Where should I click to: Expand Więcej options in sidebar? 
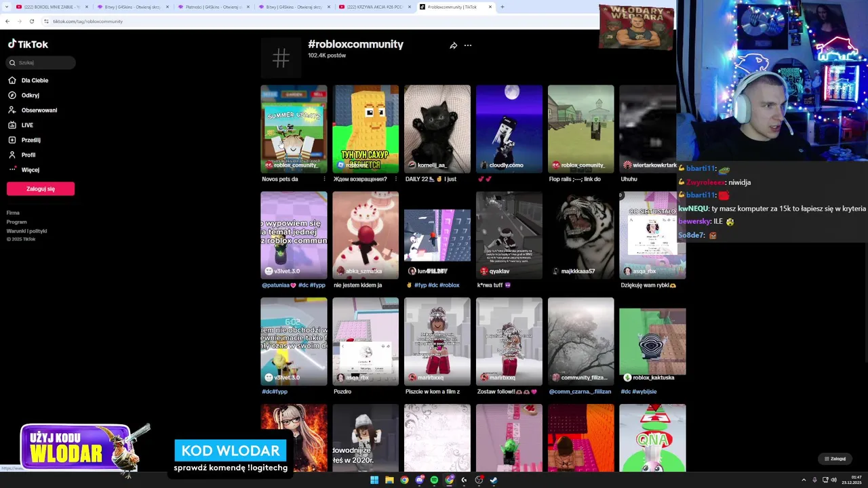24,169
